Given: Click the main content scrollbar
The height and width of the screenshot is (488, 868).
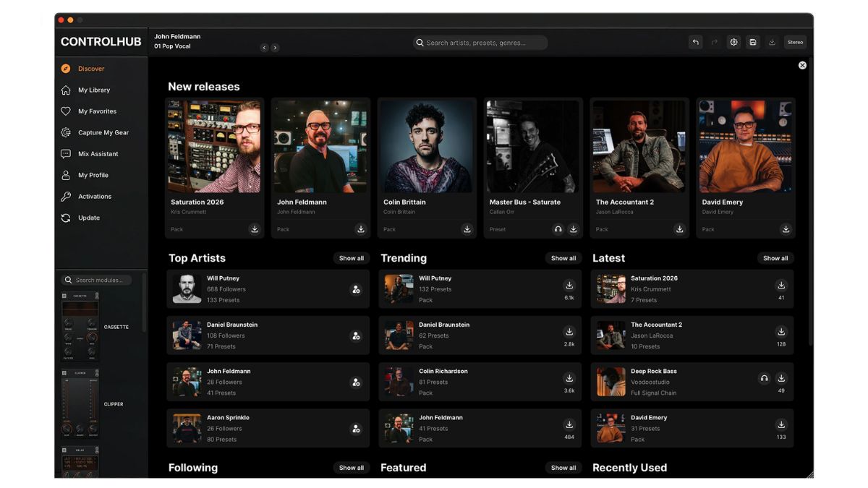Looking at the screenshot, I should pyautogui.click(x=810, y=202).
